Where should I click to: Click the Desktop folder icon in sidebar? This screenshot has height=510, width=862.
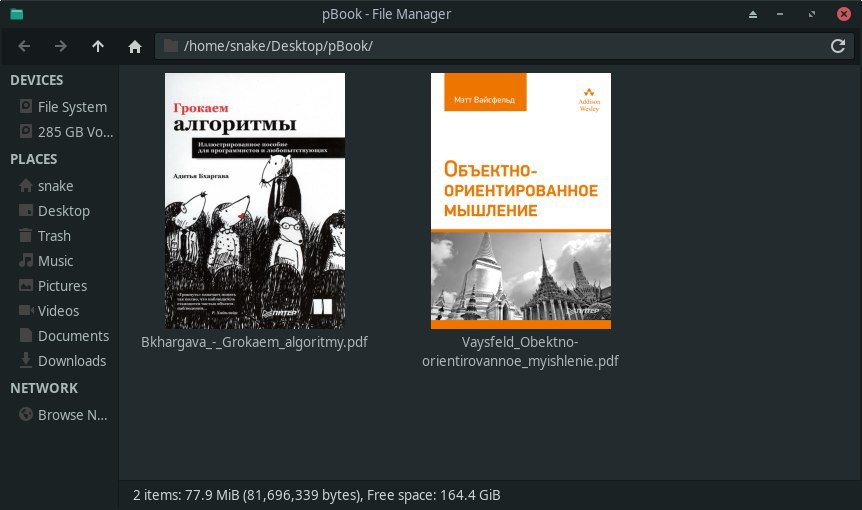pyautogui.click(x=26, y=210)
